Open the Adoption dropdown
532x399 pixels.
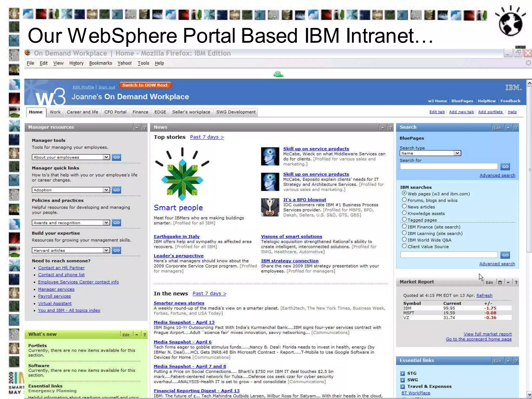tap(71, 190)
